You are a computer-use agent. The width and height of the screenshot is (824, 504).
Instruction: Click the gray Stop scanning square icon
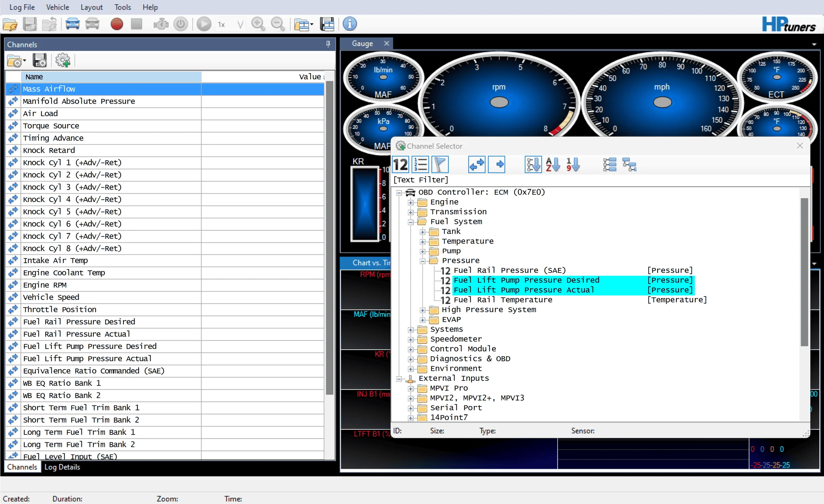pos(136,24)
